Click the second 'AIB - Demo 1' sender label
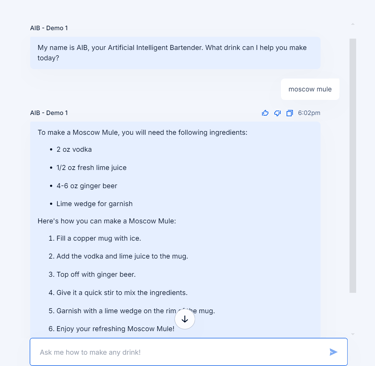 (x=49, y=113)
